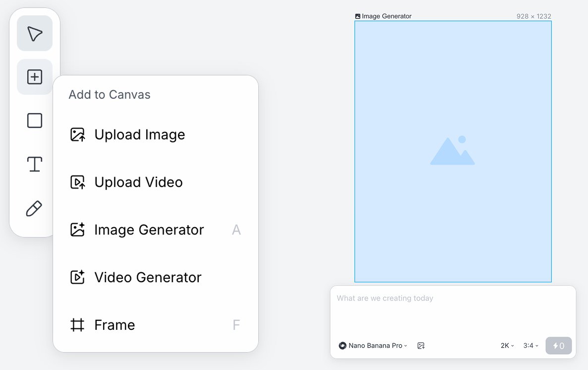588x370 pixels.
Task: Select the rectangle shape tool
Action: pyautogui.click(x=35, y=121)
